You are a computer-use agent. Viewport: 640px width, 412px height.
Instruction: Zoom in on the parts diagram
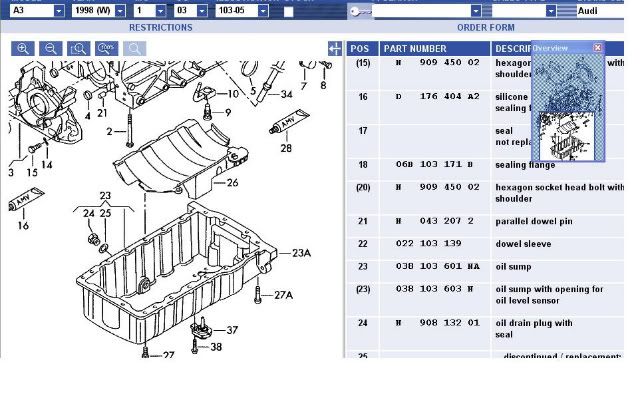pos(23,49)
